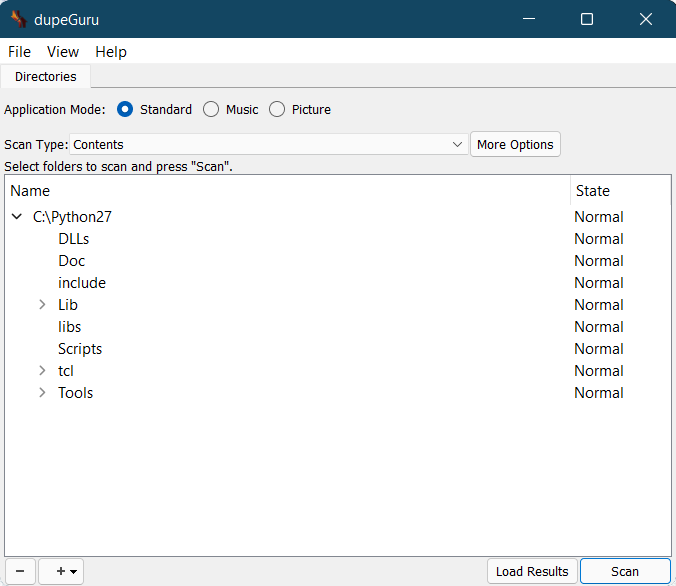Close the dupeGuru window
Viewport: 676px width, 586px height.
pos(646,19)
